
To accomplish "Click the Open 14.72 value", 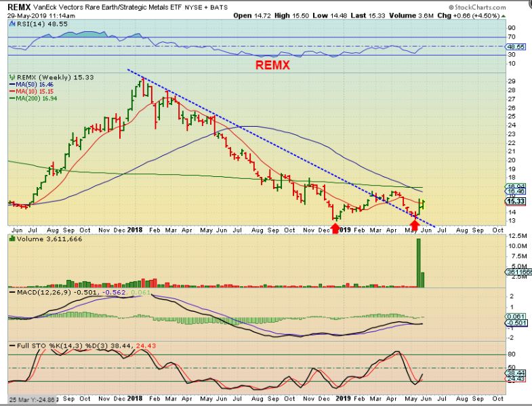I will point(252,16).
